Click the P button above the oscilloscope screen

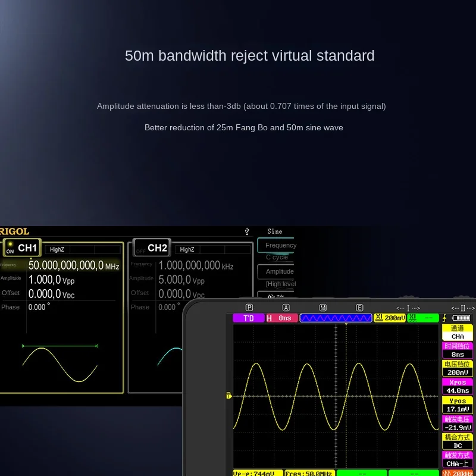coord(249,308)
